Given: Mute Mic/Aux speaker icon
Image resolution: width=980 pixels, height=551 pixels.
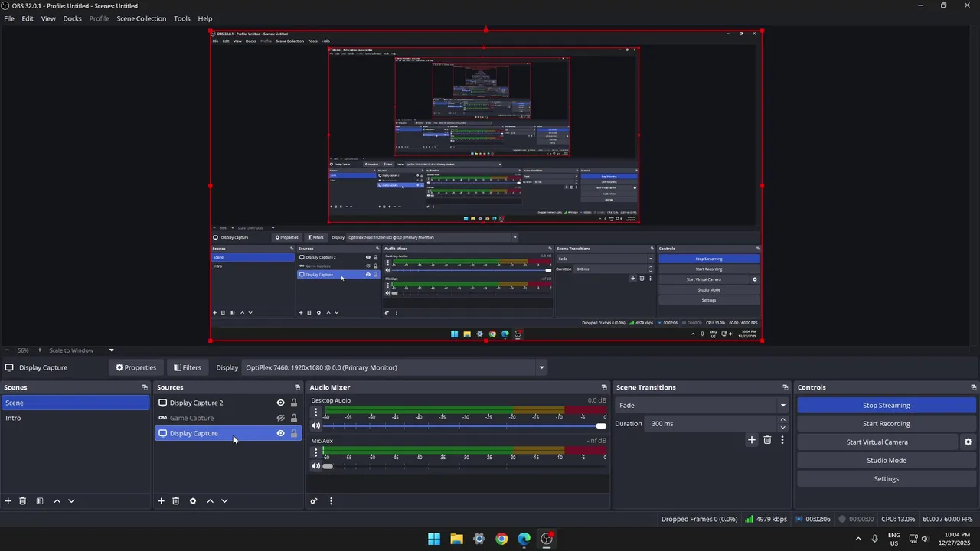Looking at the screenshot, I should [315, 466].
